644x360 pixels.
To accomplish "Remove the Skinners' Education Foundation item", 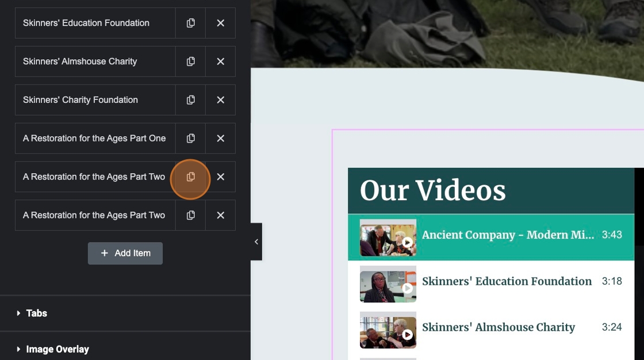I will 221,23.
